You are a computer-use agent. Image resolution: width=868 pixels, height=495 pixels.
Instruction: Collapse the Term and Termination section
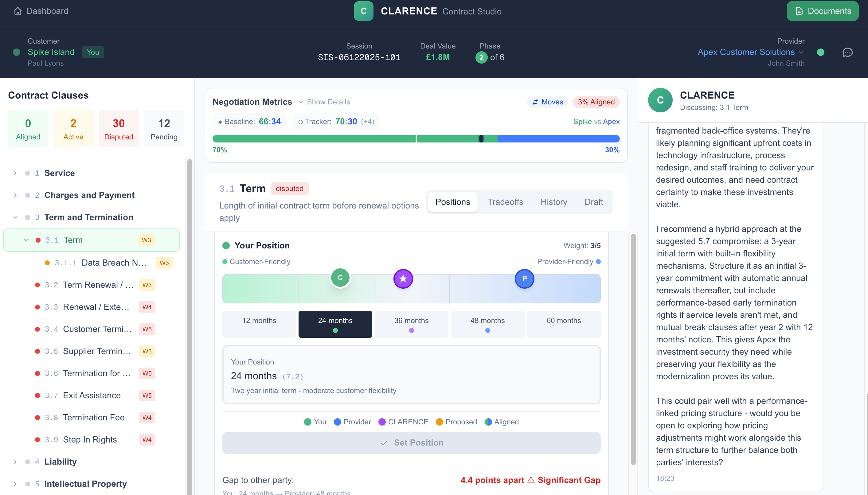coord(15,217)
